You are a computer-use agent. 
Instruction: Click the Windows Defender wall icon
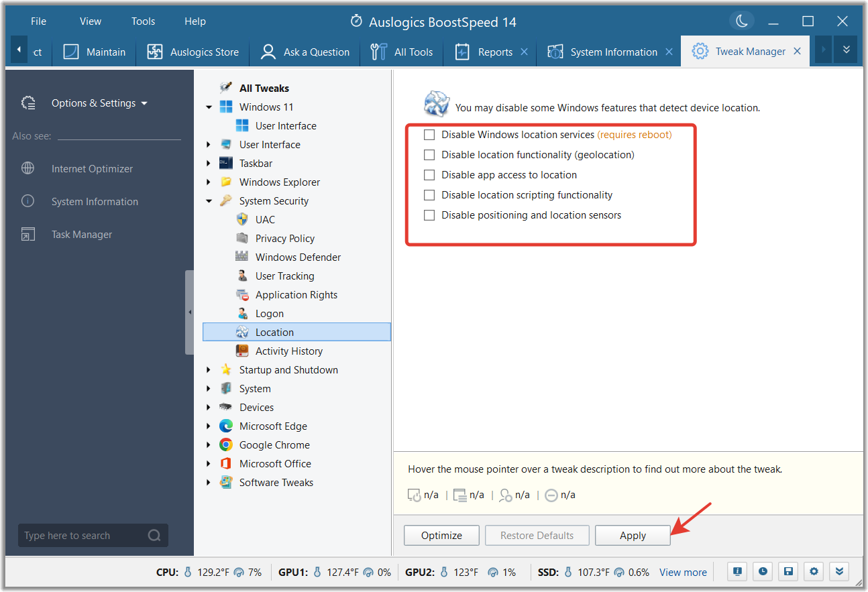tap(242, 257)
